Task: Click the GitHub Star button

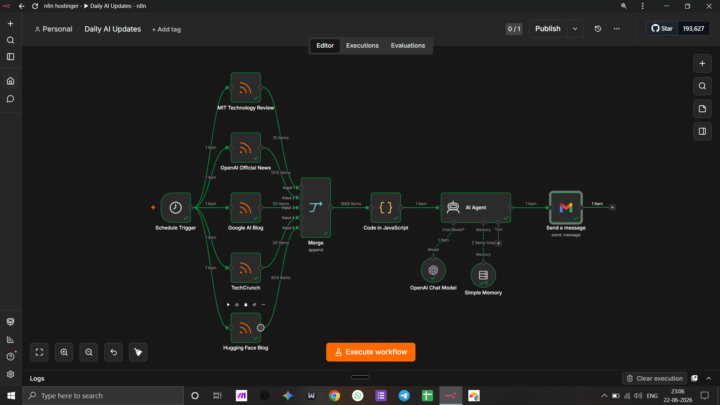Action: point(662,28)
